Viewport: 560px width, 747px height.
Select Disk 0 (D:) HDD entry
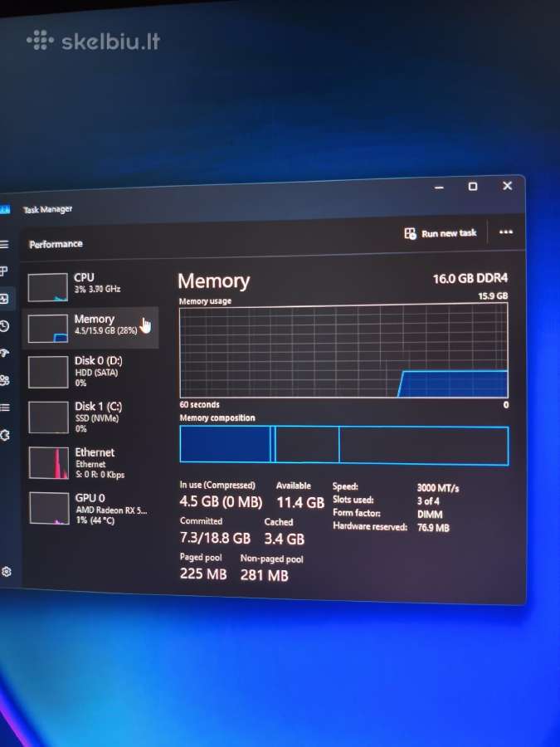click(x=90, y=371)
